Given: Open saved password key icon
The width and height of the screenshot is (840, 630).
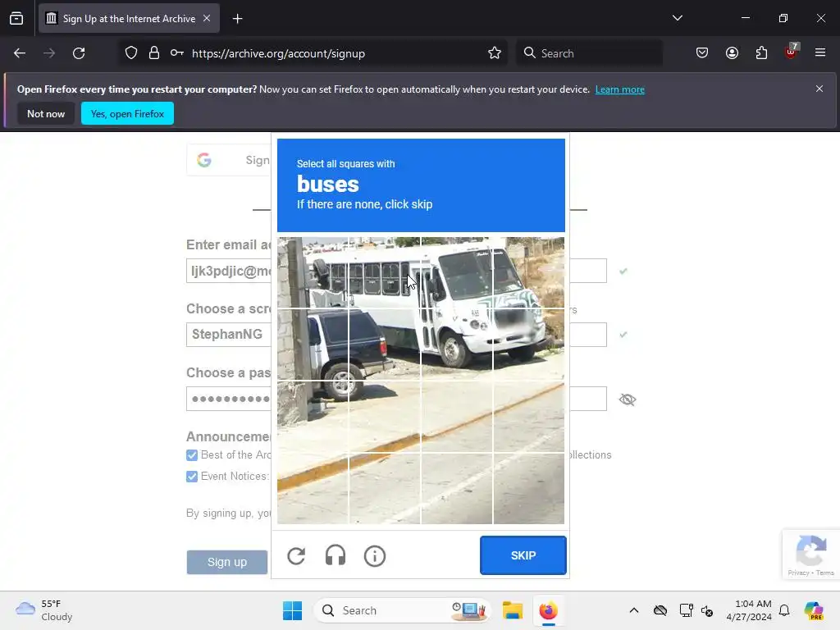Looking at the screenshot, I should point(177,53).
